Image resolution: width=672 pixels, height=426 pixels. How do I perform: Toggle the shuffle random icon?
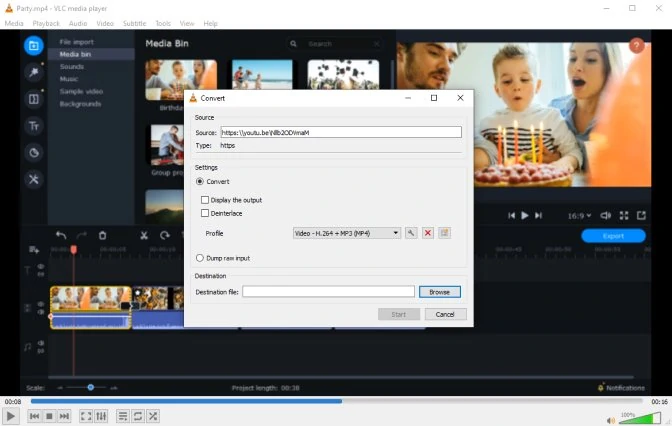click(153, 416)
